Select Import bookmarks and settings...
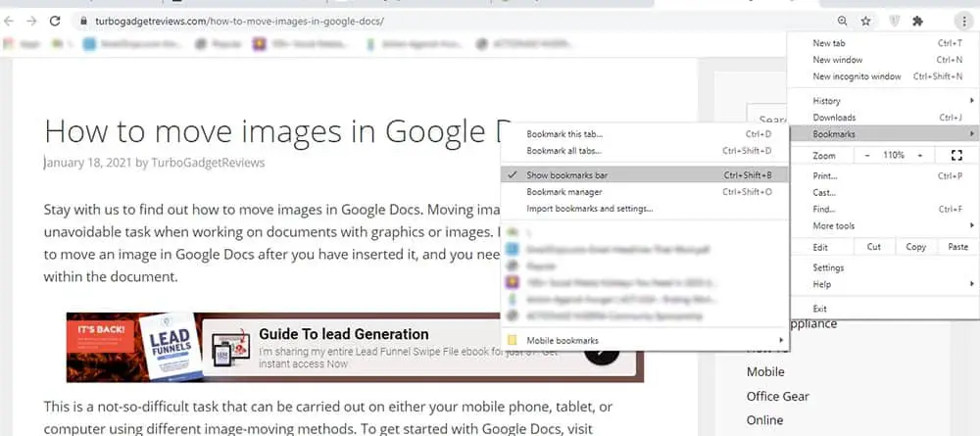The height and width of the screenshot is (436, 980). pos(646,208)
